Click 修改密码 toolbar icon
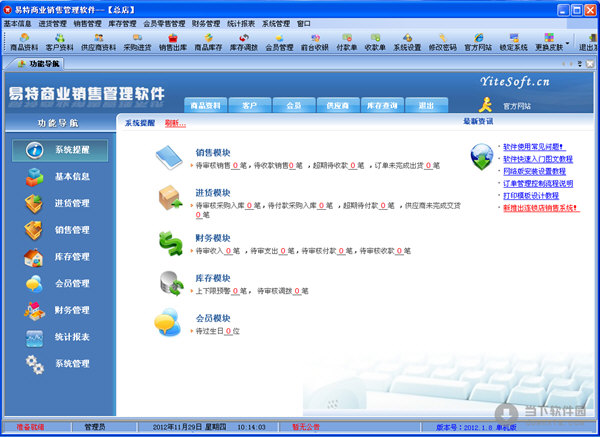 click(443, 42)
